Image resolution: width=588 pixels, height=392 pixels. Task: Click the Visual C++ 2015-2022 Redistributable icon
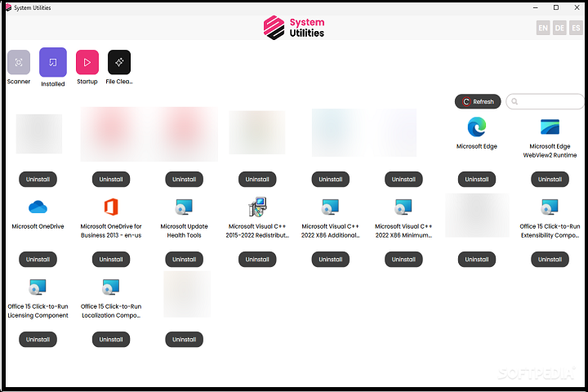point(257,207)
